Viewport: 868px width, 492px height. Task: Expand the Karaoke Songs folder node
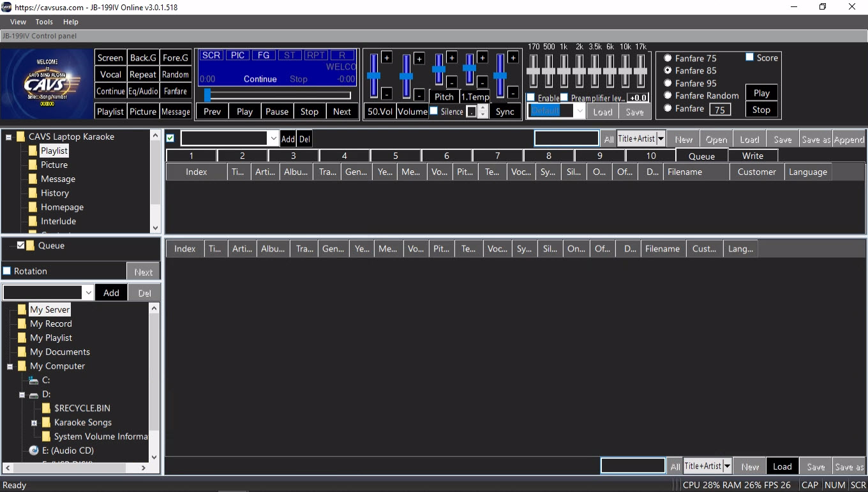(34, 423)
